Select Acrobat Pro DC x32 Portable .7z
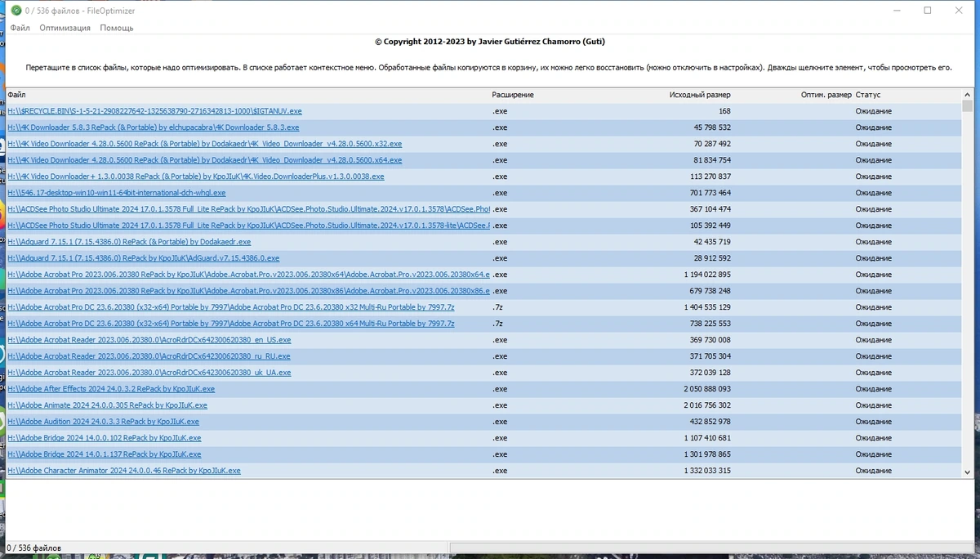 231,307
